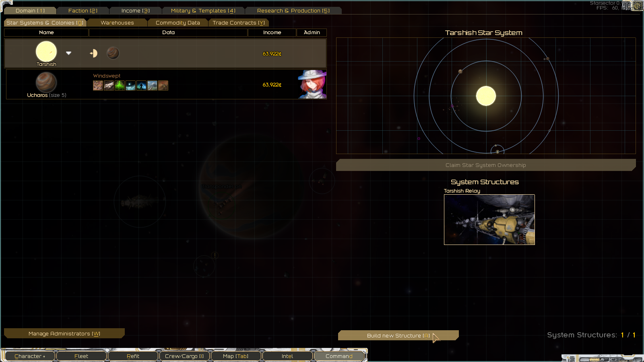
Task: Switch to the Faction [2] tab
Action: click(83, 11)
